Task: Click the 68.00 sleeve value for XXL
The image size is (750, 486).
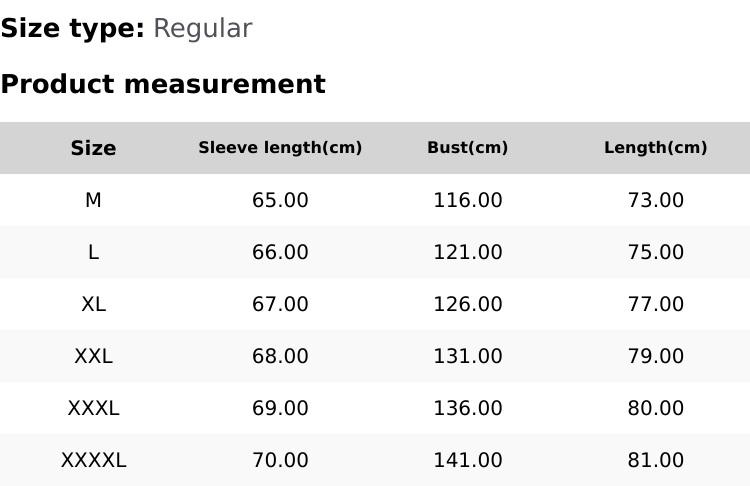Action: pyautogui.click(x=280, y=356)
